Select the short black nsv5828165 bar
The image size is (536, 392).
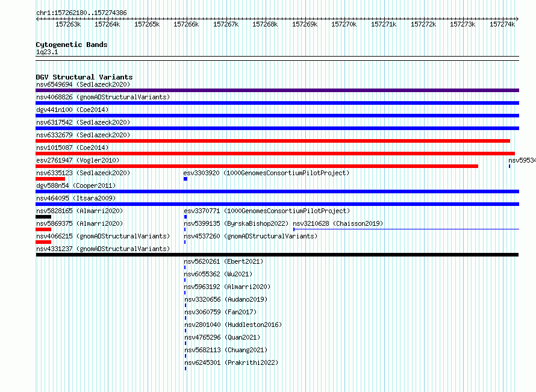pyautogui.click(x=43, y=217)
